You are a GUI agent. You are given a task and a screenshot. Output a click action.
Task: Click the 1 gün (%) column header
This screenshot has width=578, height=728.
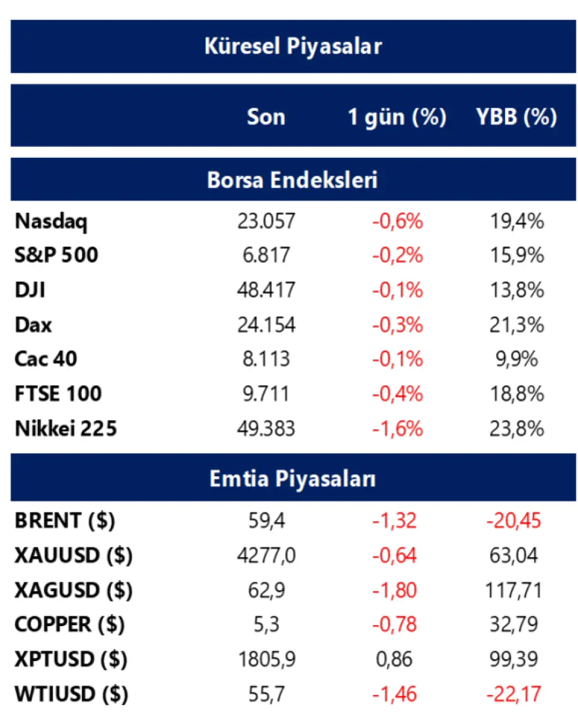click(397, 117)
